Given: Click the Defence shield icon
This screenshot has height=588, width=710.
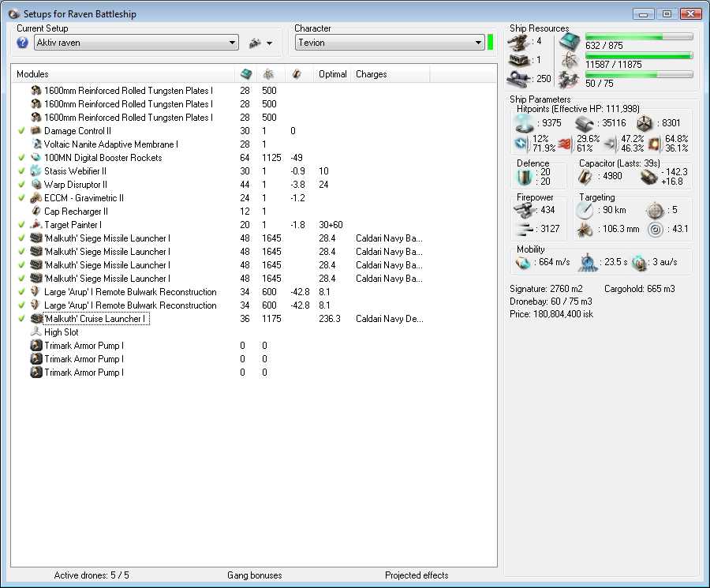Looking at the screenshot, I should [525, 177].
